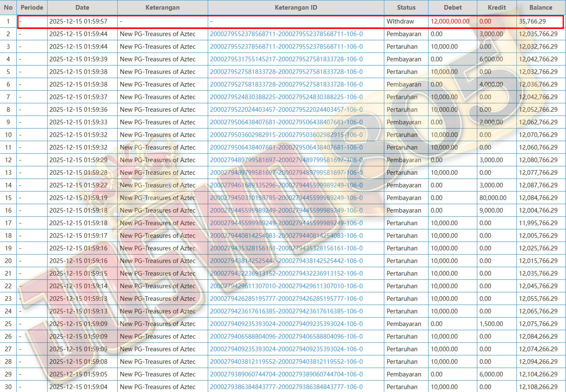
Task: Open Keterangan ID link starting with 2000279524830388225
Action: point(286,97)
